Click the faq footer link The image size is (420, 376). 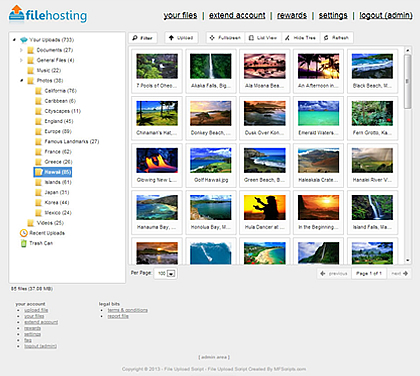point(28,340)
